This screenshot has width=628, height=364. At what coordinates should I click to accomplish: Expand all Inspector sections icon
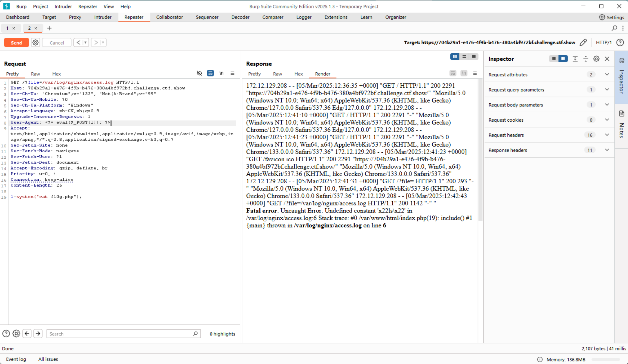coord(575,59)
